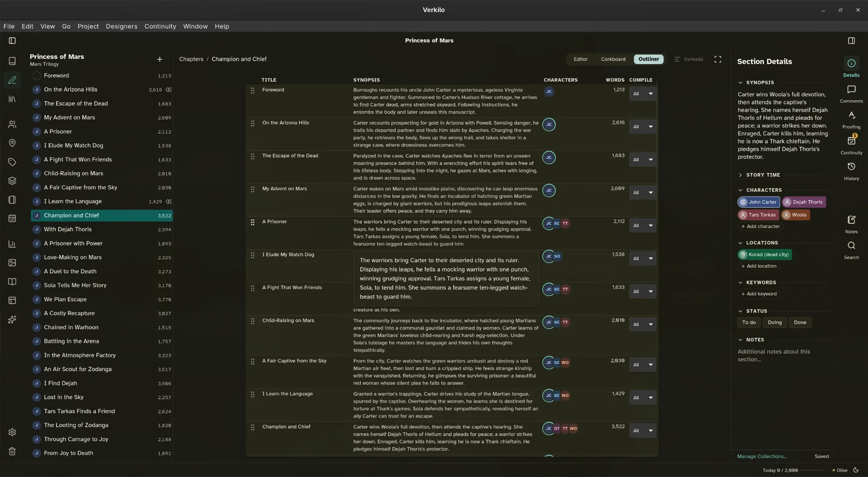Open the Trash sidebar icon
This screenshot has width=868, height=477.
tap(12, 451)
